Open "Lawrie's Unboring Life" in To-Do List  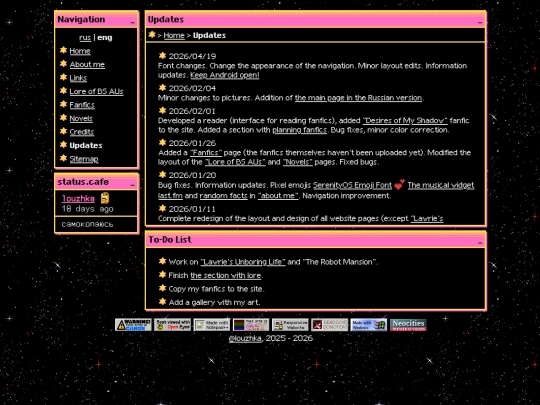243,262
